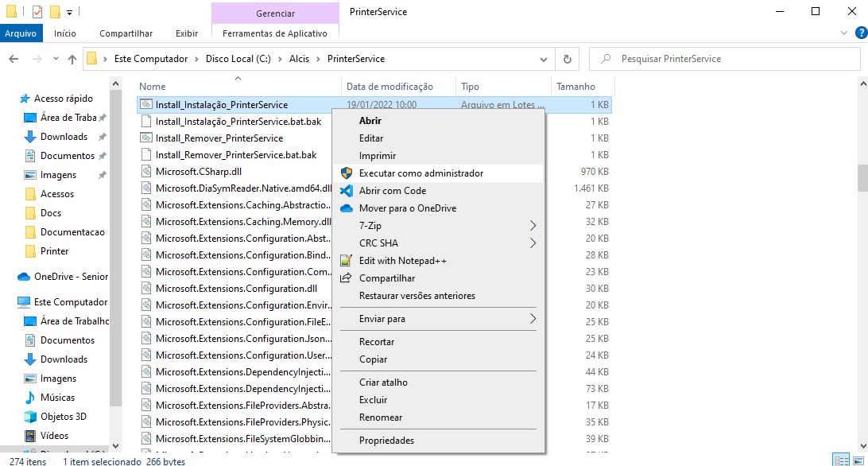Screen dimensions: 868x466
Task: Select Install_Remover_PrinterService.bat.bak file name
Action: pos(236,154)
